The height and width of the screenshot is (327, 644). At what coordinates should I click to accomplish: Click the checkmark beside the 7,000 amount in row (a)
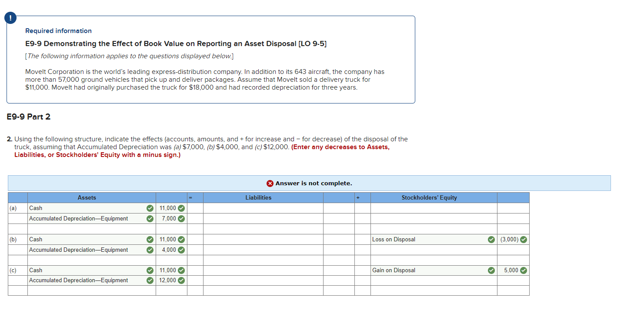click(182, 218)
